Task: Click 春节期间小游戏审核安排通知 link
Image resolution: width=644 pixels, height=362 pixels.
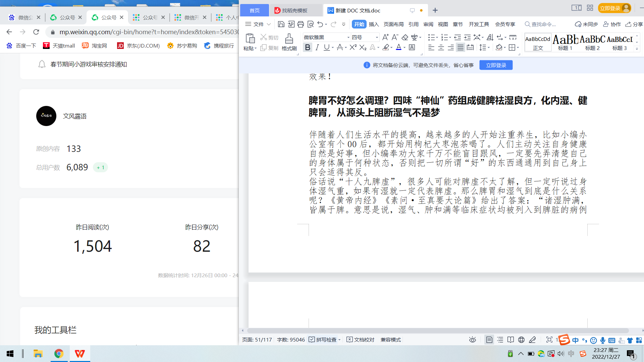Action: pos(89,64)
